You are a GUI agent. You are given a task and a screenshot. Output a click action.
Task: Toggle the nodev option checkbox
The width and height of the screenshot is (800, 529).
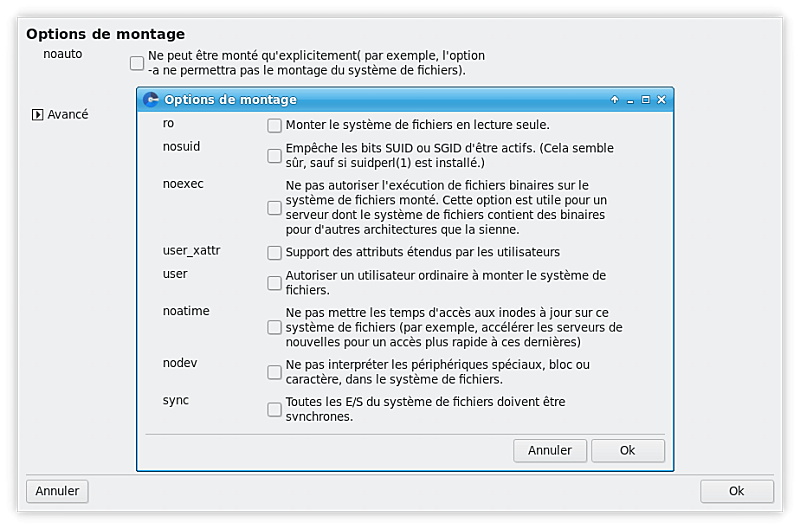tap(274, 372)
